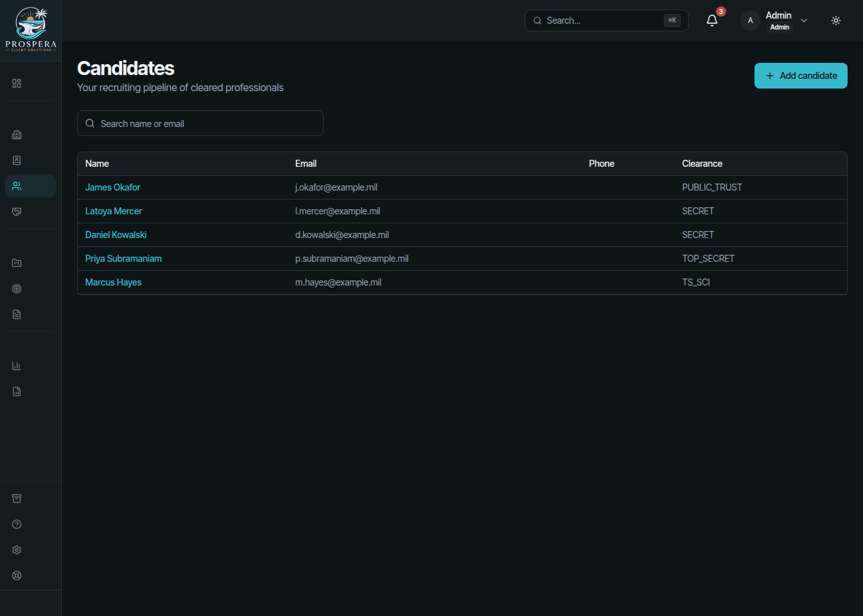Open the question mark help icon

(x=17, y=524)
